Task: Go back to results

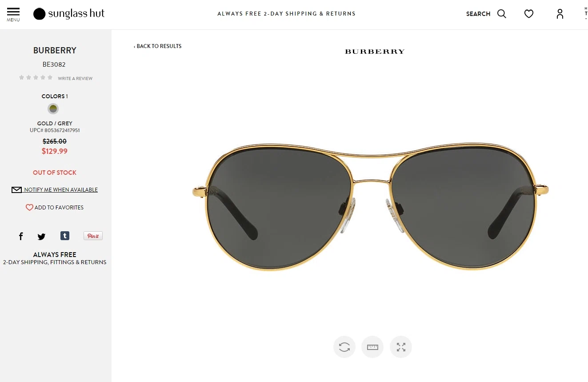Action: tap(158, 46)
